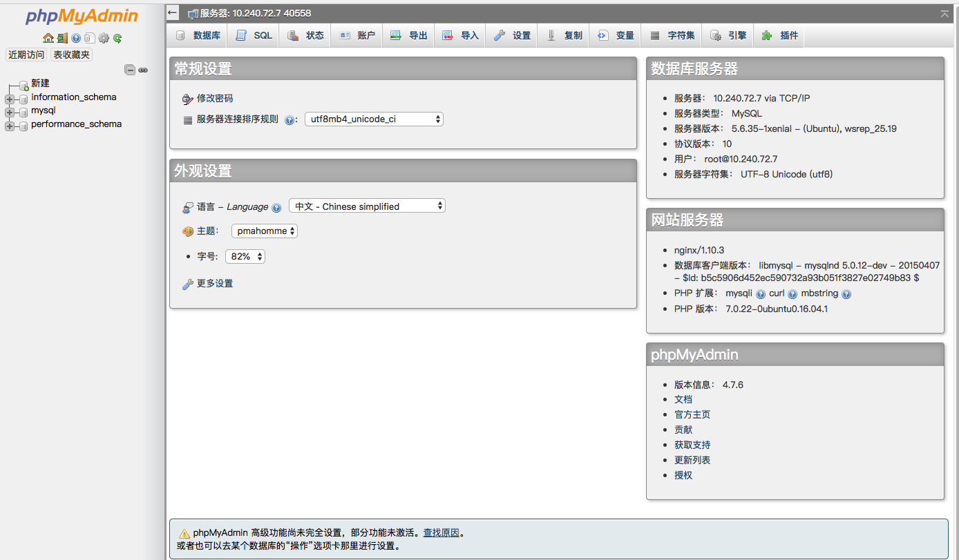Open the 变量 tab

click(616, 35)
